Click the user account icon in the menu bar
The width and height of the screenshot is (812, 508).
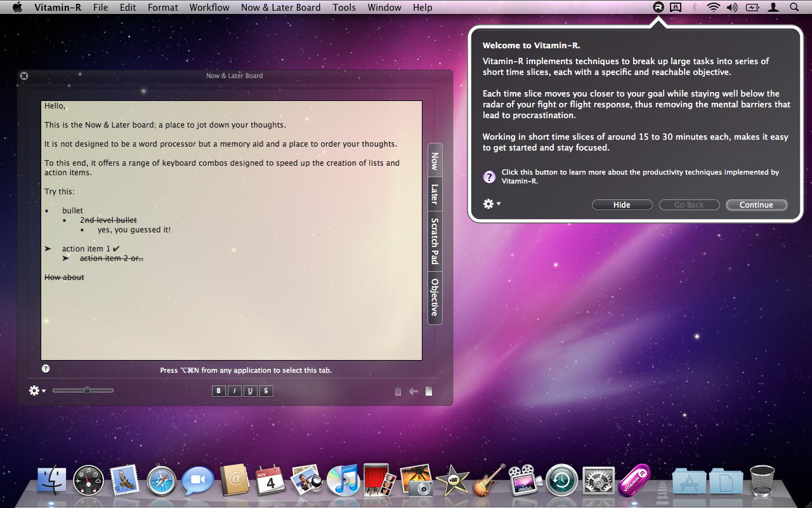pos(773,8)
